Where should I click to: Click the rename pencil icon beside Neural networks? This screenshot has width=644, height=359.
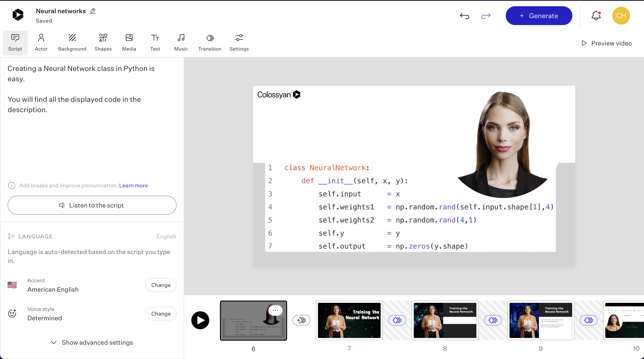[93, 11]
